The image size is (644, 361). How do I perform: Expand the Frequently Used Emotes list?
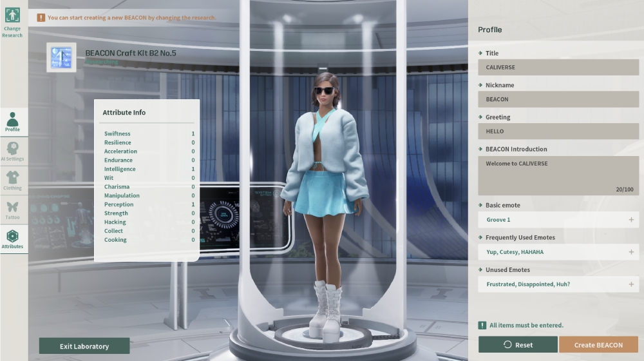click(558, 252)
